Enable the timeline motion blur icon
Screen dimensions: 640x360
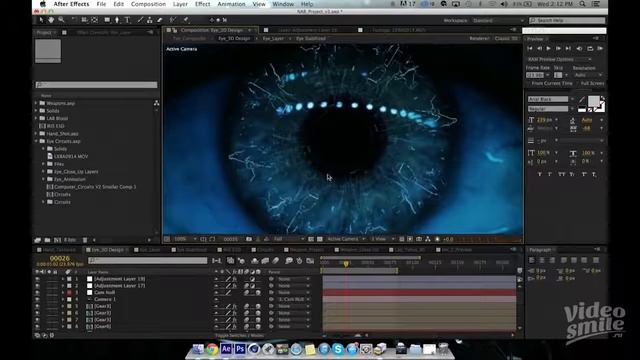coord(276,260)
